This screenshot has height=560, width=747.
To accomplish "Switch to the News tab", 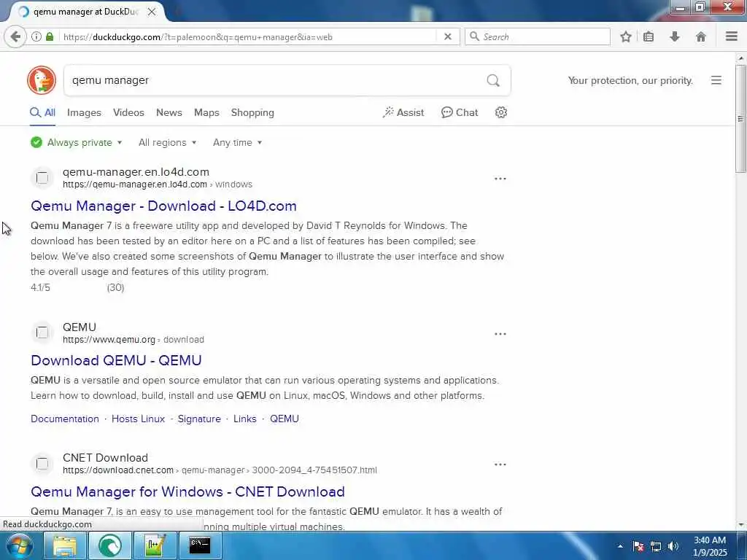I will click(169, 112).
